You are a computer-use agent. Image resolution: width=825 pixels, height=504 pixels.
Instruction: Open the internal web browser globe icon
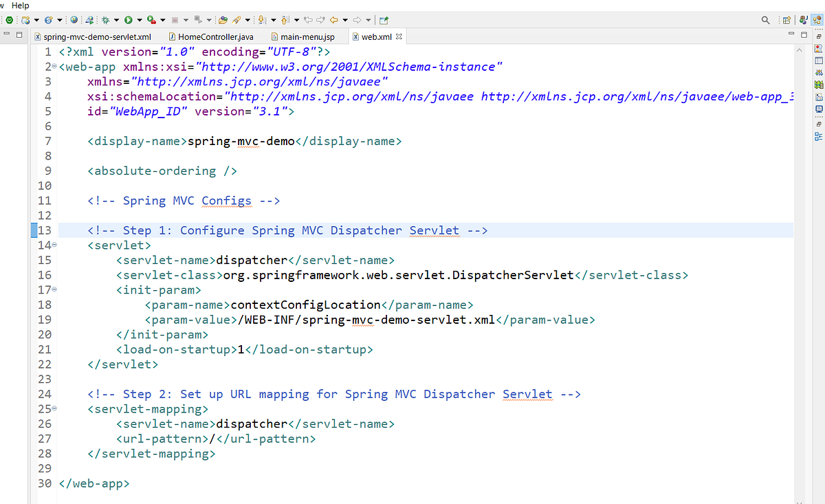(74, 20)
